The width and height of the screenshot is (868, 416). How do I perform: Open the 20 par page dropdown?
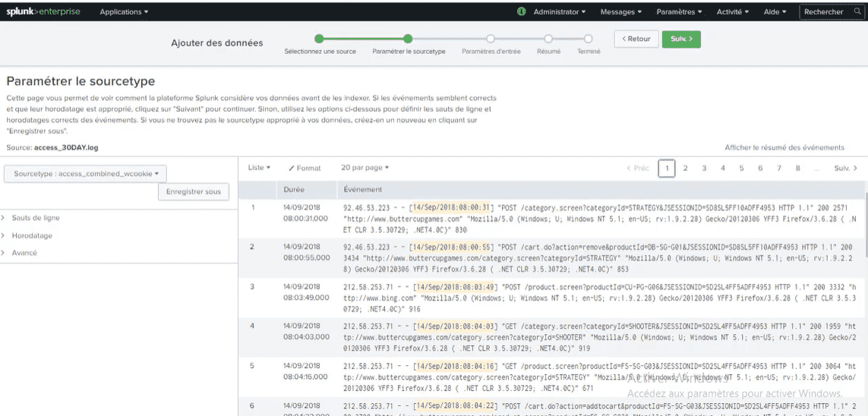tap(365, 168)
